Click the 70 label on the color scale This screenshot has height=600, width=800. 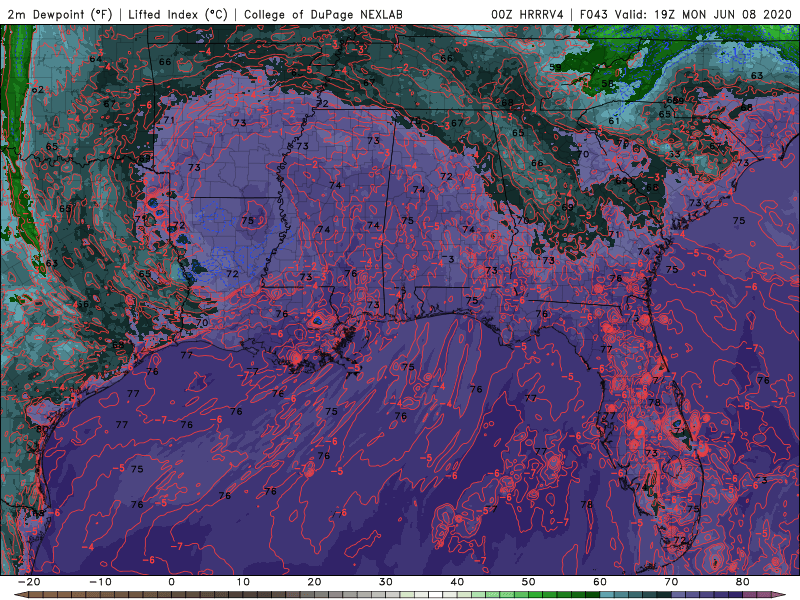(671, 582)
